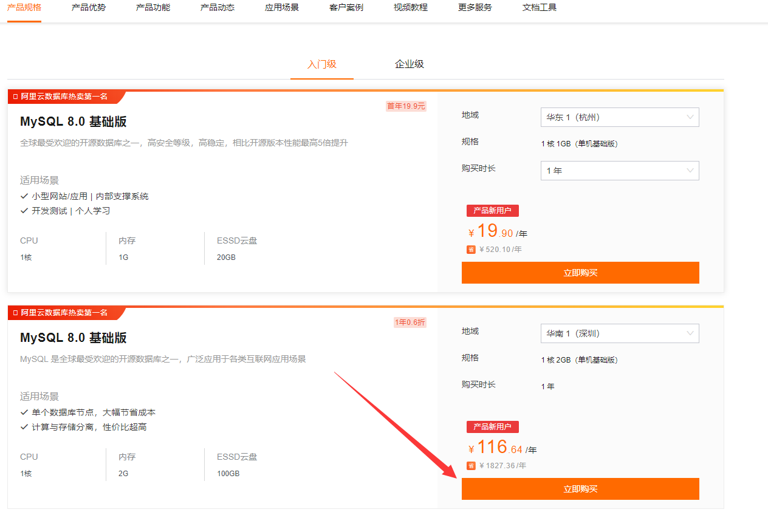The width and height of the screenshot is (768, 532).
Task: Expand the 购买时长 dropdown showing 1 年
Action: point(619,171)
